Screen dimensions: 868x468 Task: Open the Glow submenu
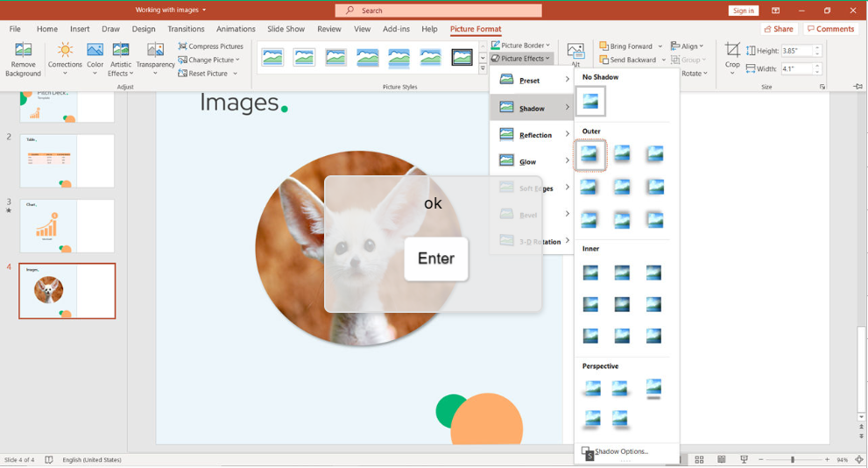coord(532,162)
